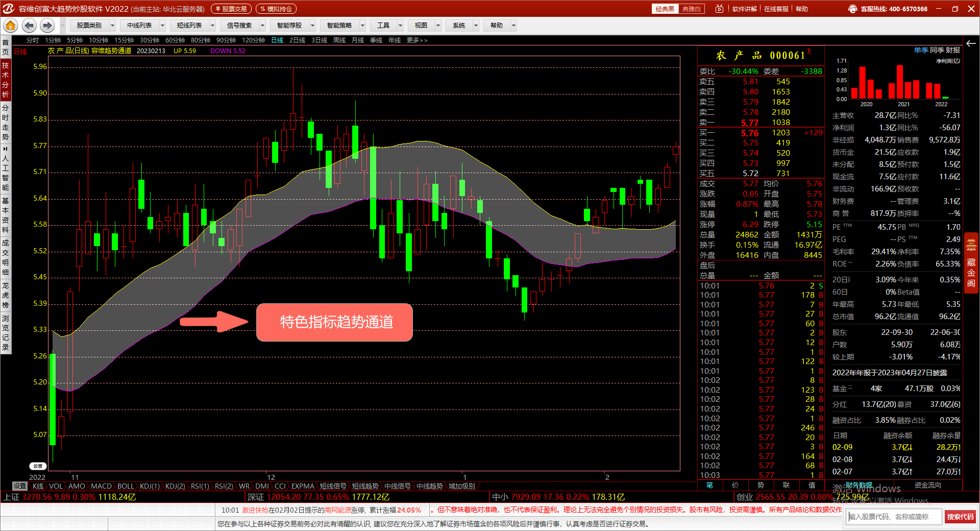Click the 设置 pill on the chart
Image resolution: width=980 pixels, height=531 pixels.
(x=38, y=466)
